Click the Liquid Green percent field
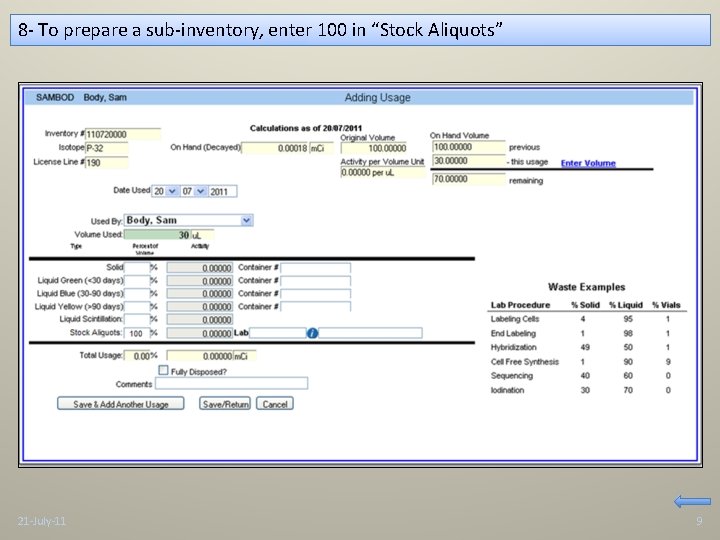Viewport: 720px width, 540px height. click(137, 281)
